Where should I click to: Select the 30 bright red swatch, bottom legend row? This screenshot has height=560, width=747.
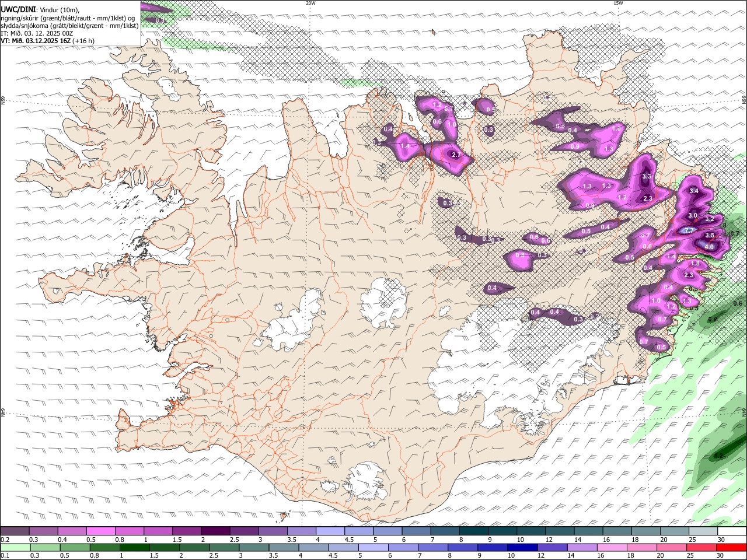pyautogui.click(x=731, y=548)
